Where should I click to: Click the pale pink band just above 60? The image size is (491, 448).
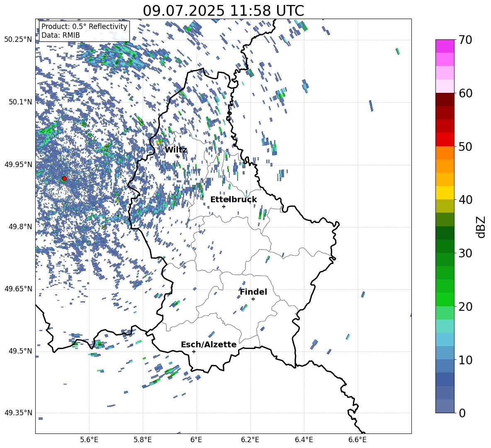[445, 86]
